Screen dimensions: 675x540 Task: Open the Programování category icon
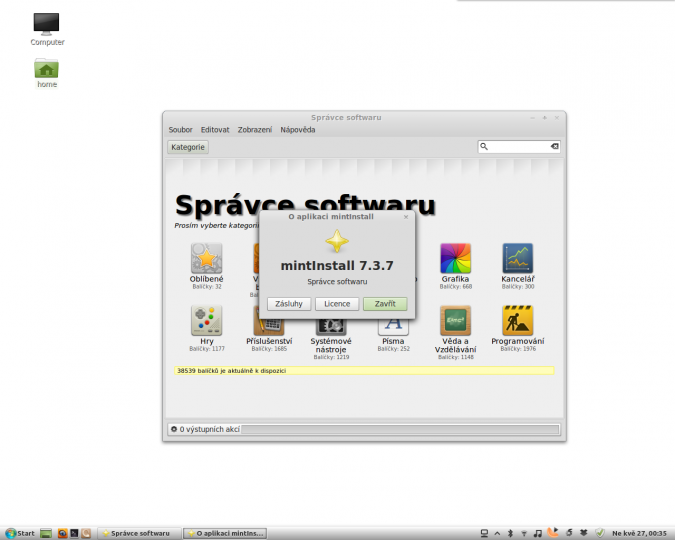coord(517,320)
